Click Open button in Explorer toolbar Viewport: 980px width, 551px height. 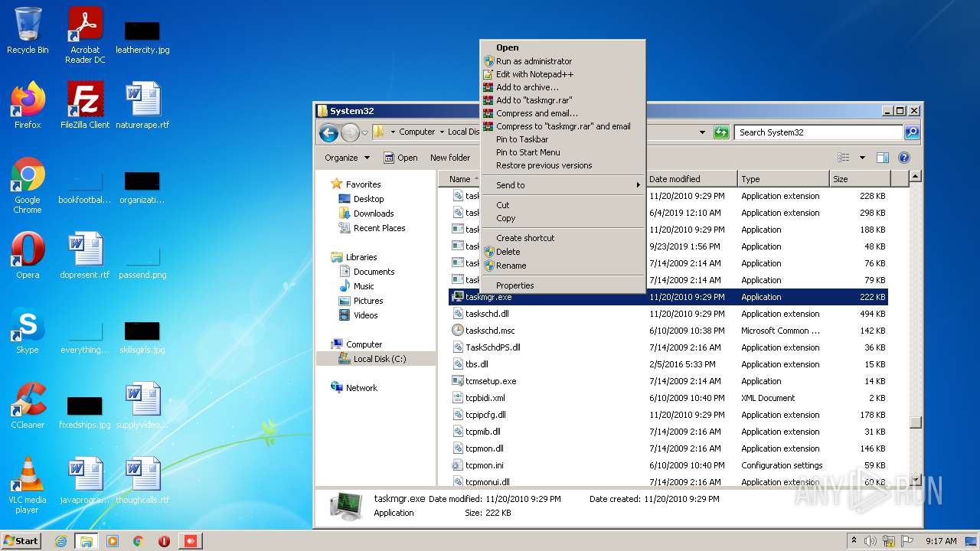click(400, 158)
